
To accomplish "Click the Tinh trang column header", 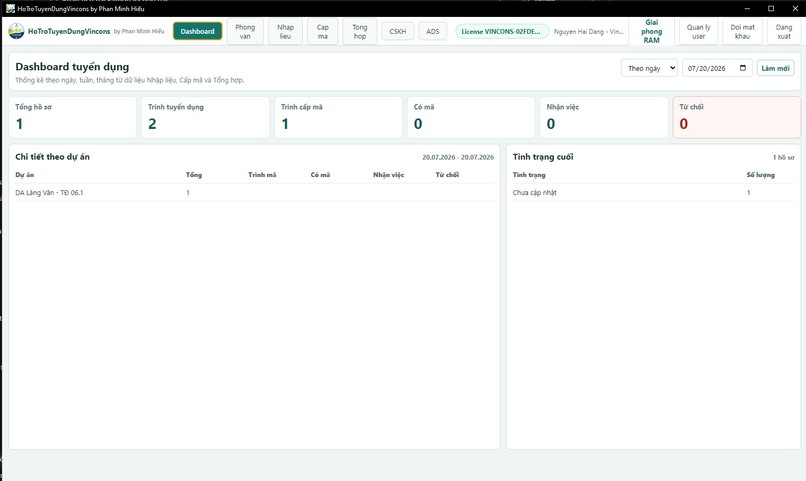I will click(x=529, y=175).
